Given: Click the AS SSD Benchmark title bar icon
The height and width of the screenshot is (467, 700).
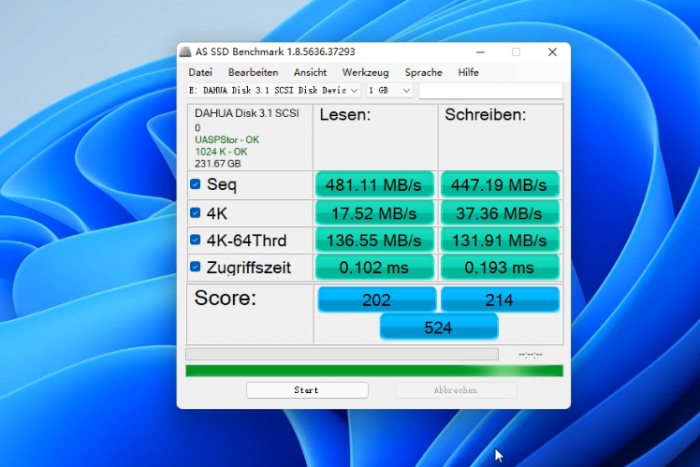Looking at the screenshot, I should (187, 52).
